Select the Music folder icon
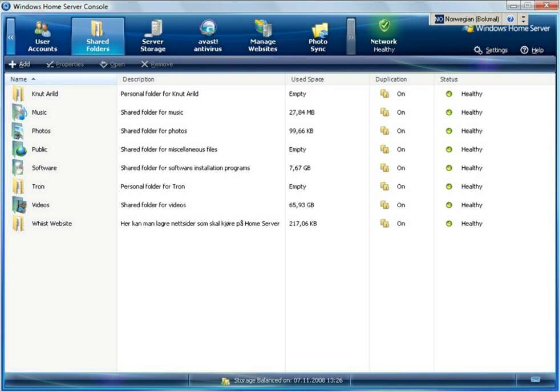The width and height of the screenshot is (559, 392). (x=19, y=112)
